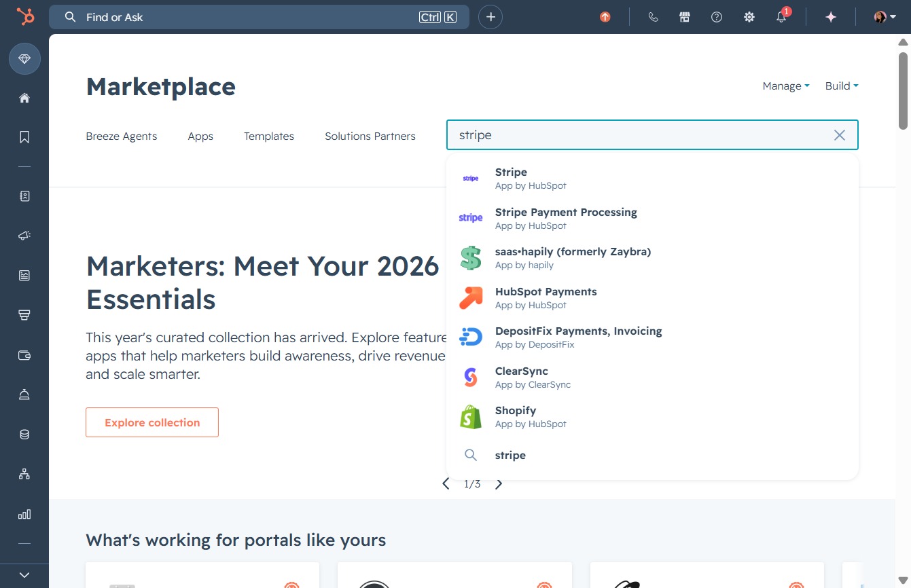Switch to the Breeze Agents tab
This screenshot has width=911, height=588.
coord(121,136)
